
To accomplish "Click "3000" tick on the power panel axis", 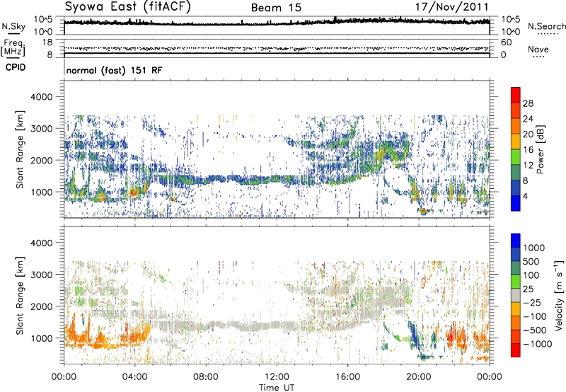I will pyautogui.click(x=42, y=129).
